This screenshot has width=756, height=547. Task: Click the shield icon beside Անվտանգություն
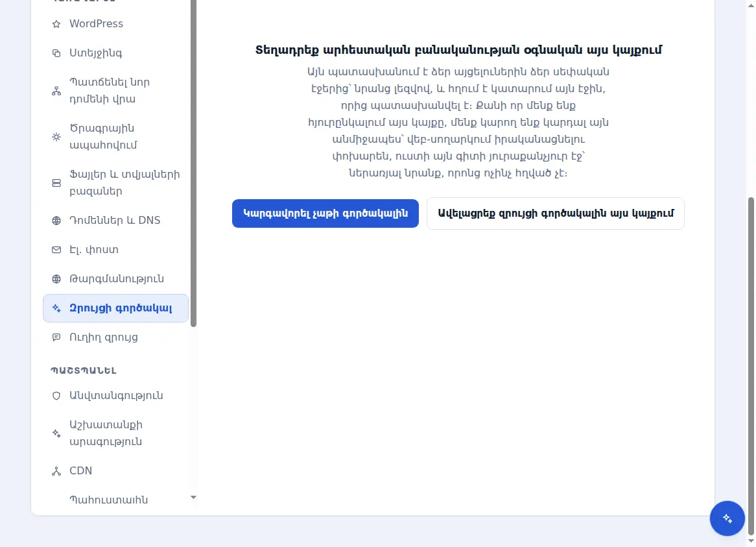(x=56, y=396)
